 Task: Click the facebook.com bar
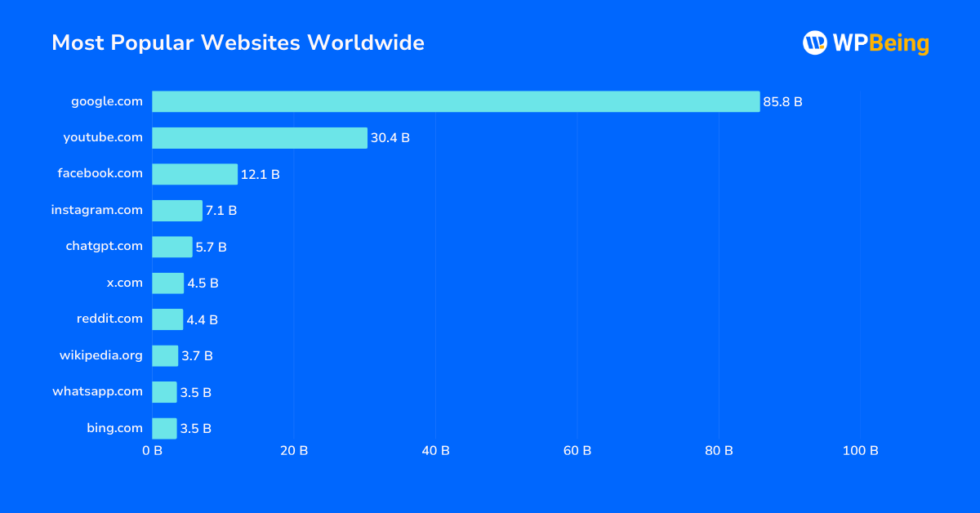pyautogui.click(x=196, y=173)
